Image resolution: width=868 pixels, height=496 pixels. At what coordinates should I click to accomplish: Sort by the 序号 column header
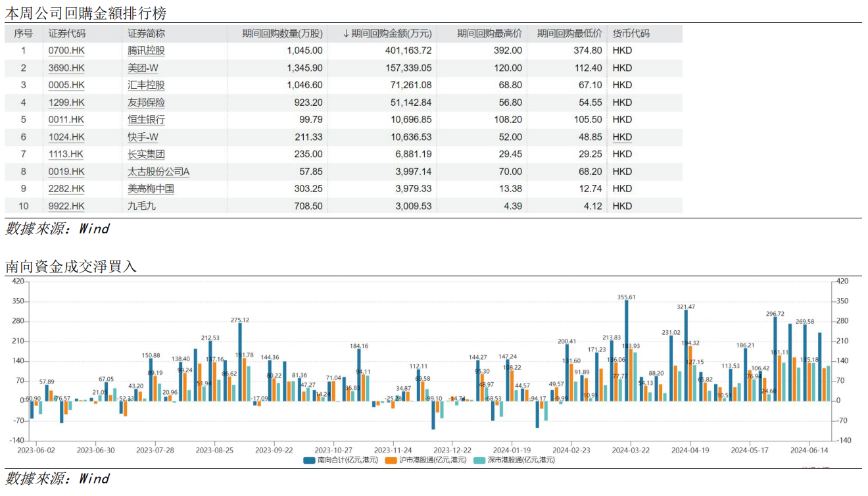point(23,34)
